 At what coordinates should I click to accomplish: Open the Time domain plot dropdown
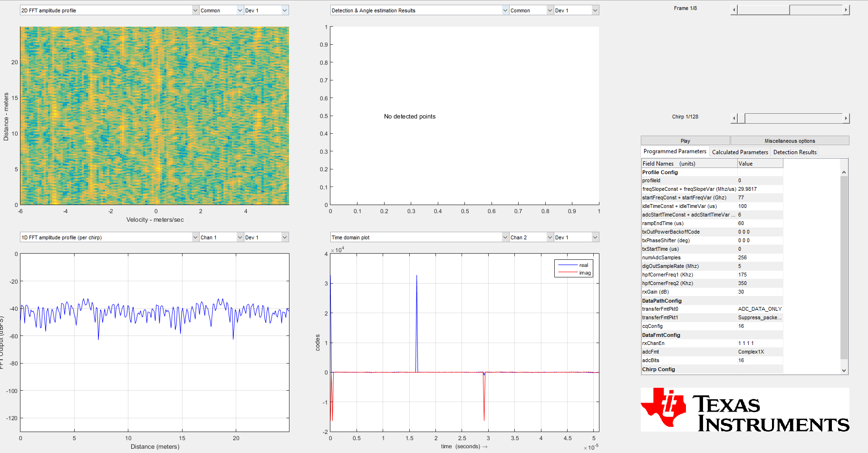pos(419,237)
